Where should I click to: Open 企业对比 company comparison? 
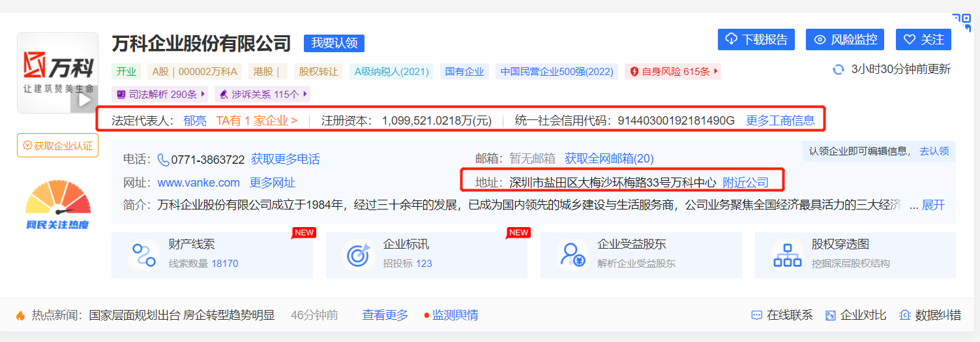point(855,315)
